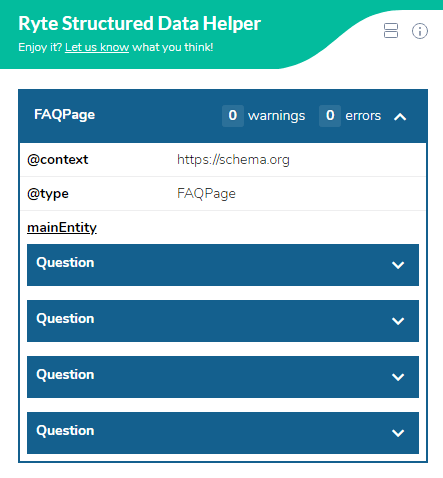This screenshot has width=443, height=478.
Task: Click the 'Ryte Structured Data Helper' title
Action: (139, 24)
